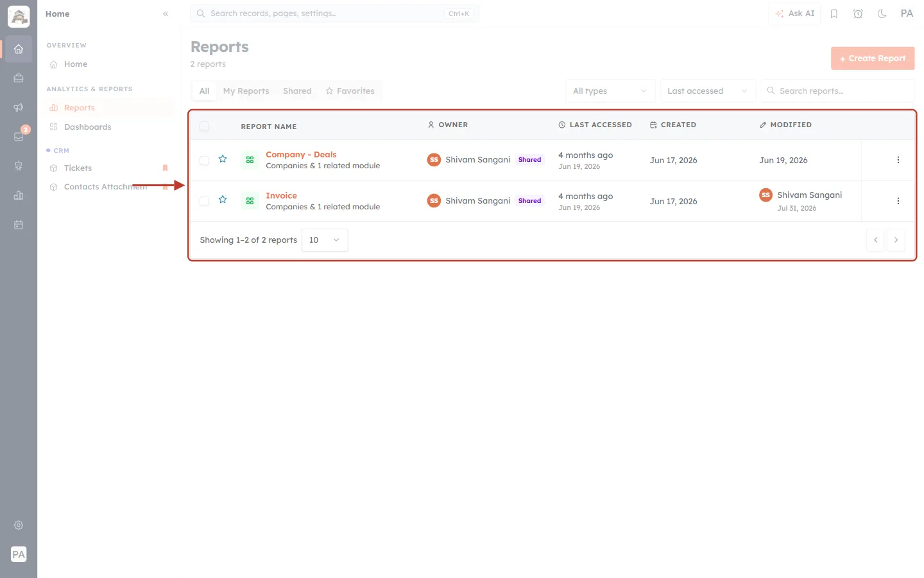Viewport: 924px width, 578px height.
Task: Open the bookmarks icon in the top bar
Action: click(x=834, y=13)
